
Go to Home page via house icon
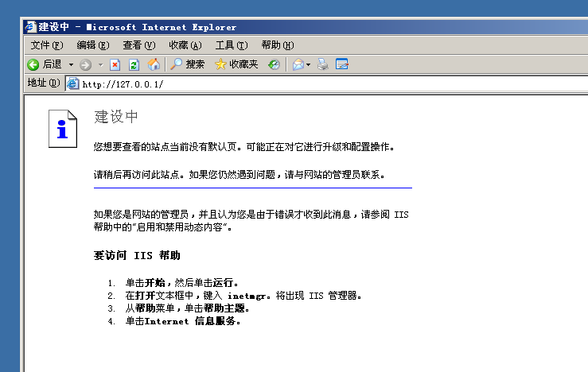tap(154, 64)
